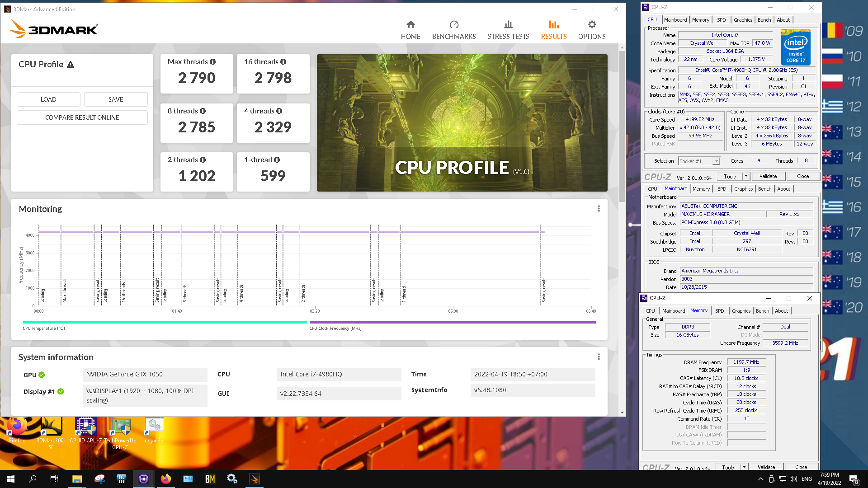Open the settings gear taskbar icon

tap(232, 479)
